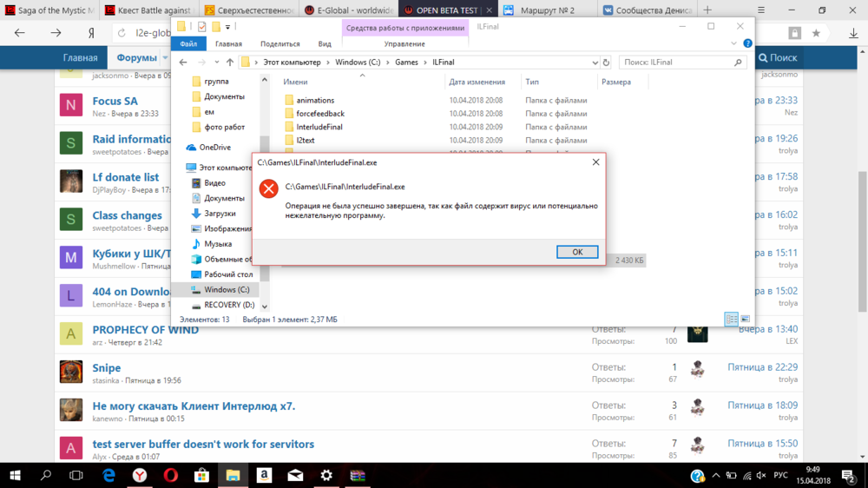The image size is (868, 488).
Task: Open the Файл ribbon tab
Action: point(187,43)
